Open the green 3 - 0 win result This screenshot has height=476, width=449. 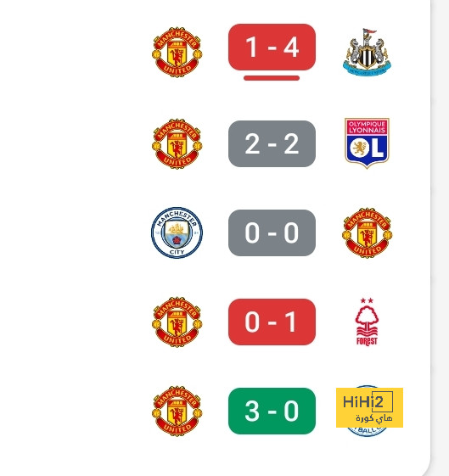(272, 411)
